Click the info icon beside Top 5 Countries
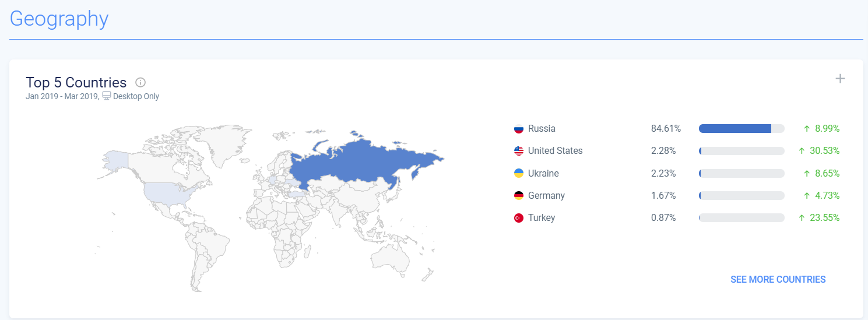Image resolution: width=868 pixels, height=320 pixels. click(140, 82)
